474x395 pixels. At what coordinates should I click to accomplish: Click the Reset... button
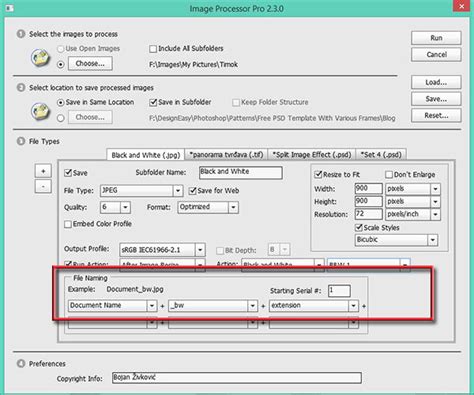pyautogui.click(x=436, y=116)
